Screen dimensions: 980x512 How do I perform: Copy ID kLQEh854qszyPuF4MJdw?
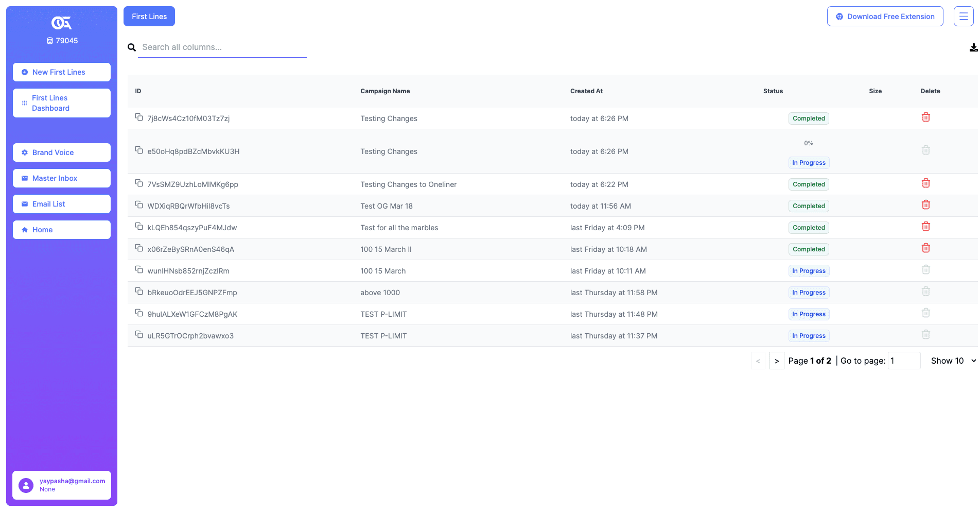[139, 226]
